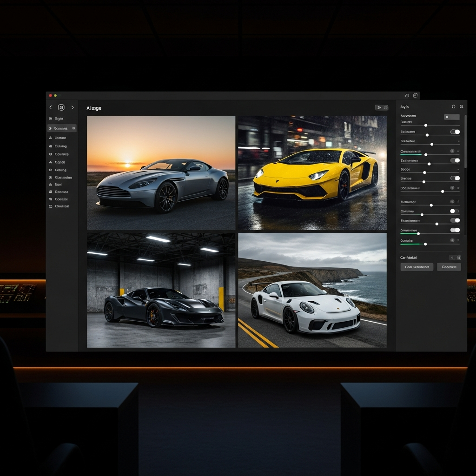Click the home icon in the title bar

407,95
